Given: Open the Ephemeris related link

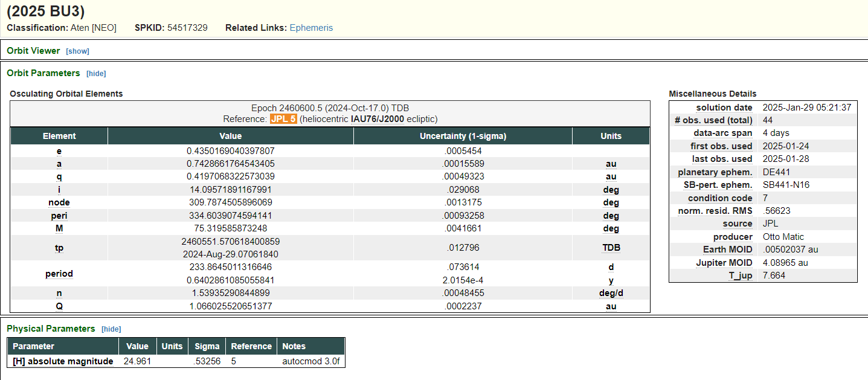Looking at the screenshot, I should pos(311,28).
